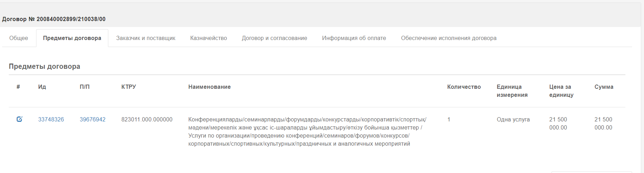Click the Одна услуга unit cell

pos(513,119)
